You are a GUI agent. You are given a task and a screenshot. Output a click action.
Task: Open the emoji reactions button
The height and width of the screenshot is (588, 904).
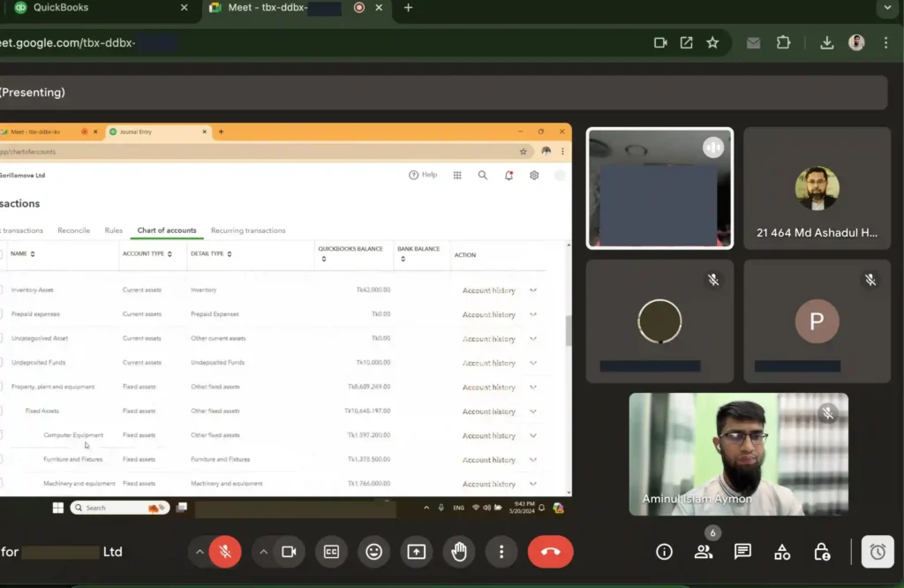tap(373, 552)
